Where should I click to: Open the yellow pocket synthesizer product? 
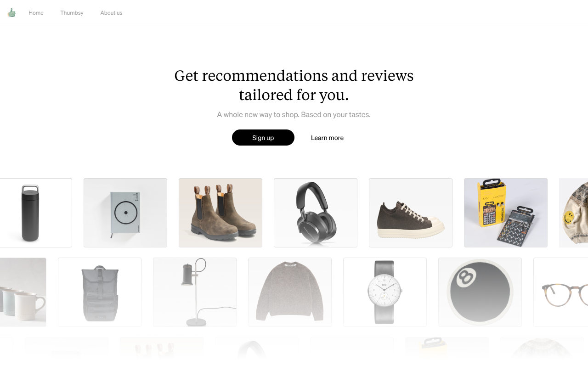(506, 213)
